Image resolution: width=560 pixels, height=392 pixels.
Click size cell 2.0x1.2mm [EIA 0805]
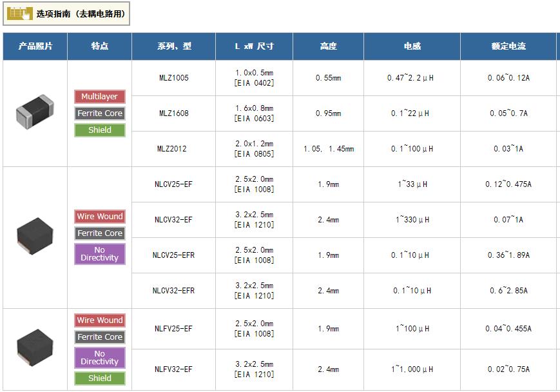pyautogui.click(x=255, y=149)
